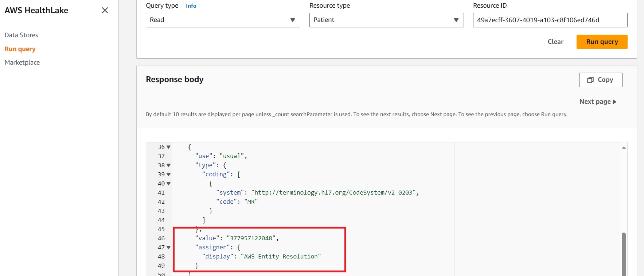Click the terminology.hl7.org system URL text
Screen dimensions: 644x276
tap(333, 192)
